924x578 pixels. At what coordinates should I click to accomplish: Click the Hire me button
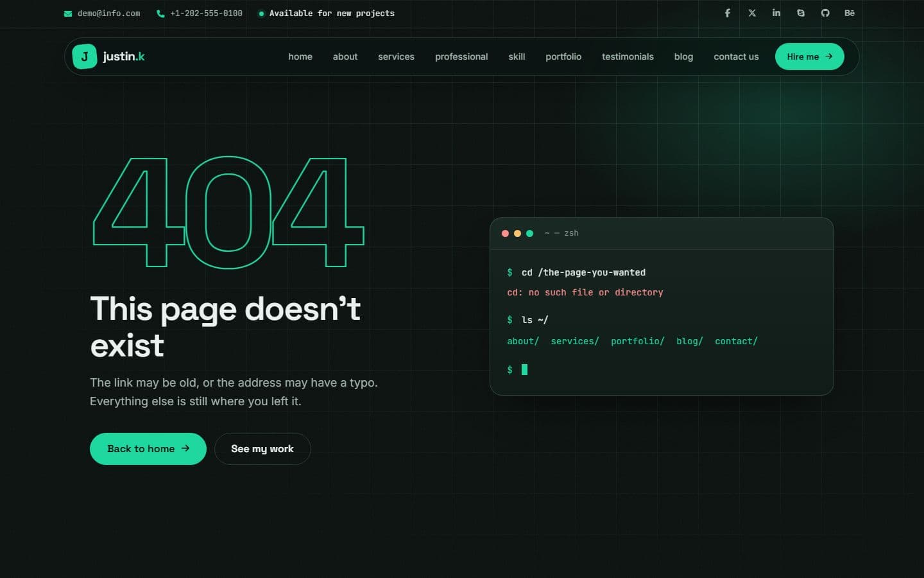(x=810, y=57)
